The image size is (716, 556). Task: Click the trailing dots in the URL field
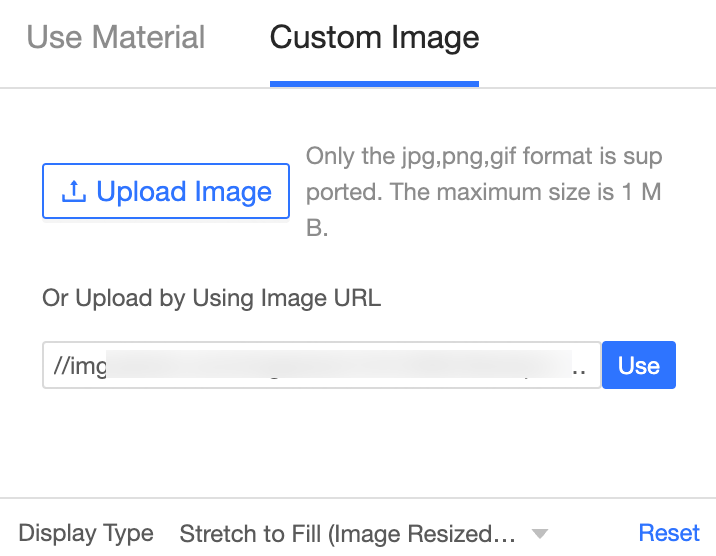(x=579, y=368)
